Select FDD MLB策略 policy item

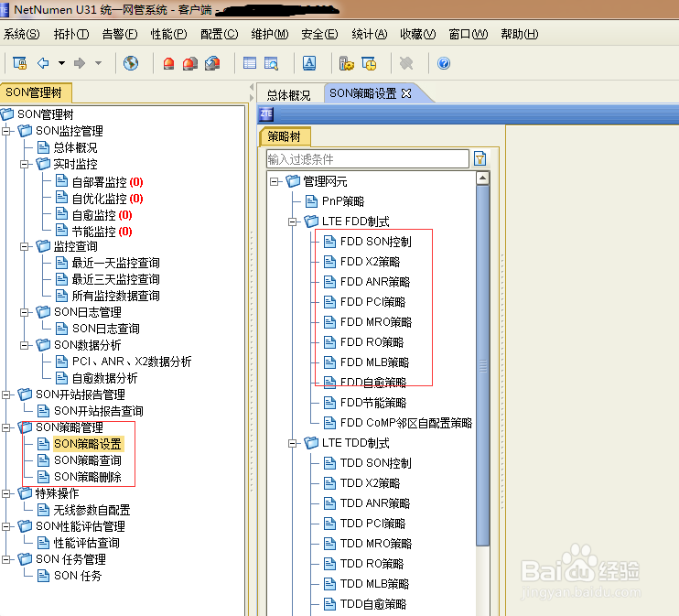pyautogui.click(x=366, y=362)
